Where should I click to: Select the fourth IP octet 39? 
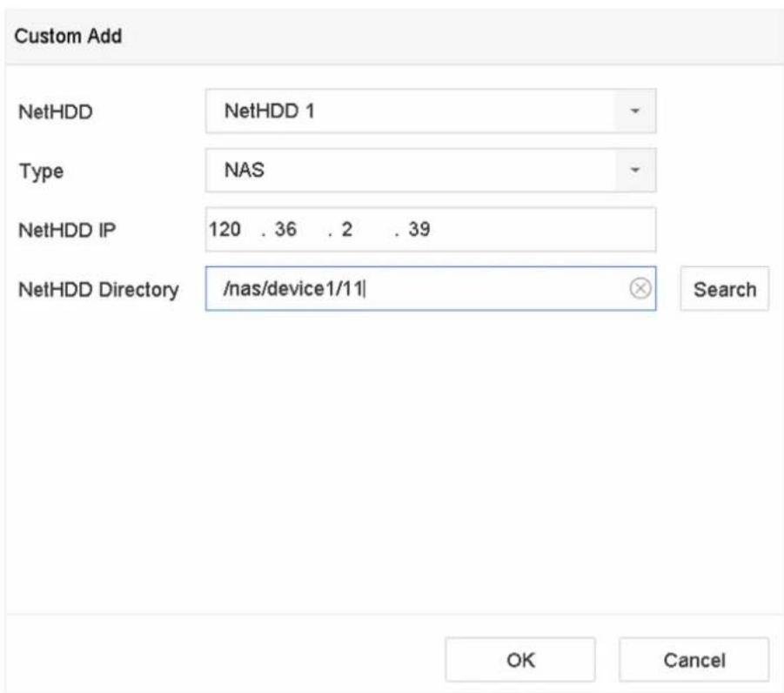pos(419,229)
